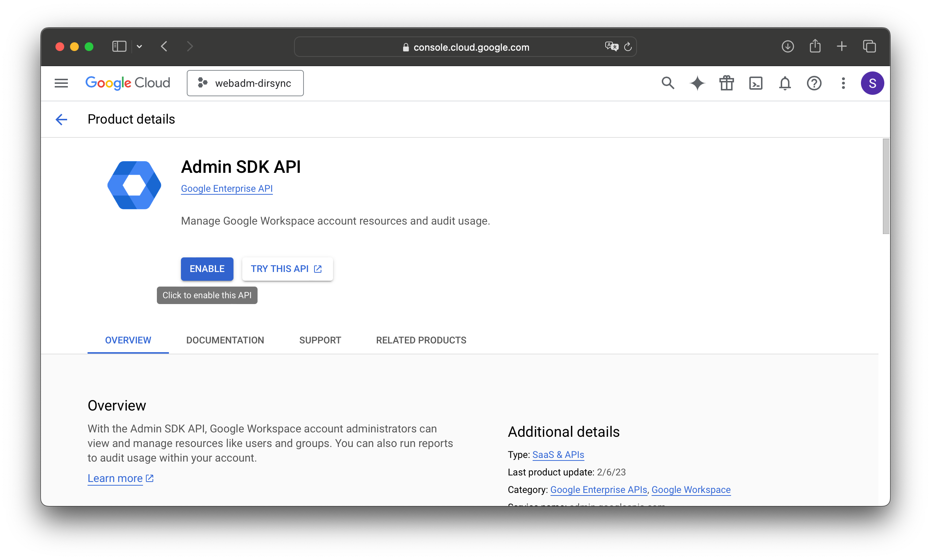Open the help question mark icon
This screenshot has height=560, width=931.
[814, 83]
